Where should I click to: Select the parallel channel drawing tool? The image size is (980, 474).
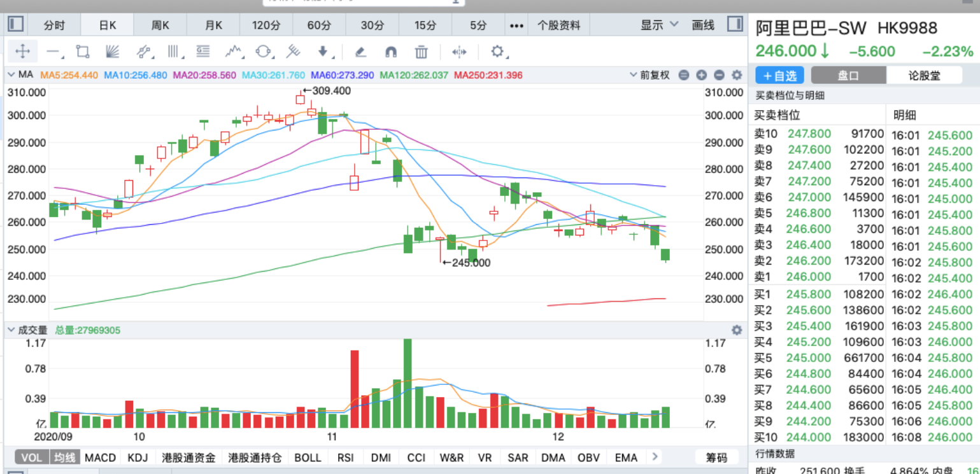pos(144,52)
